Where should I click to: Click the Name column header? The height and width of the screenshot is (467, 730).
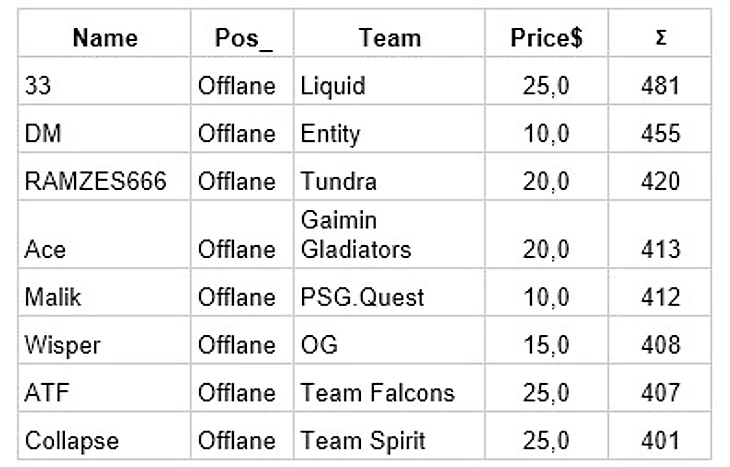pyautogui.click(x=105, y=39)
